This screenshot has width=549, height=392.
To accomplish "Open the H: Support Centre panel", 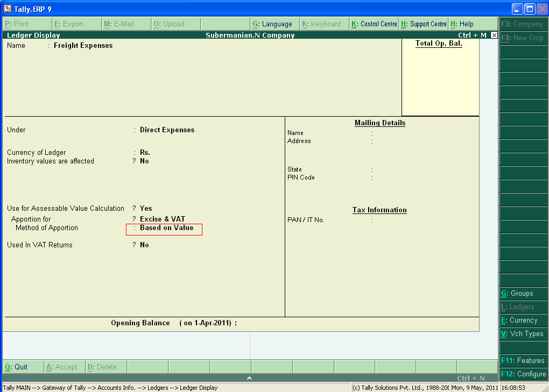I will pyautogui.click(x=425, y=24).
